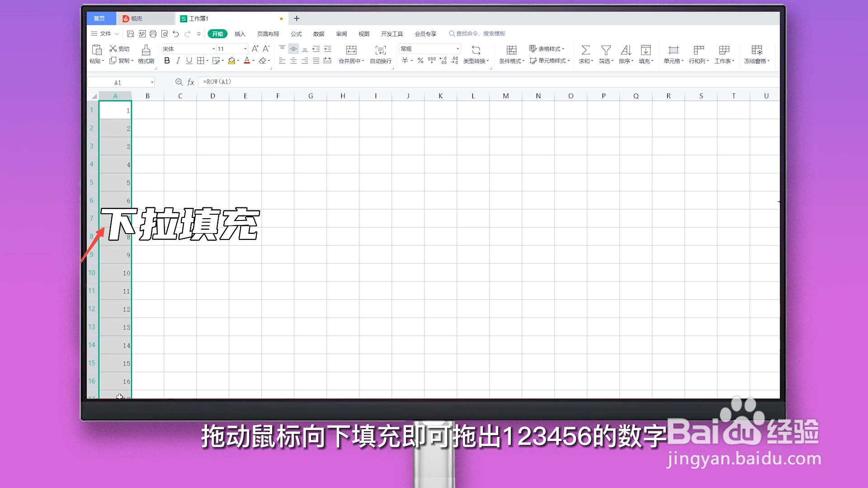Click the 会员专享 button
The width and height of the screenshot is (868, 488).
coord(425,33)
